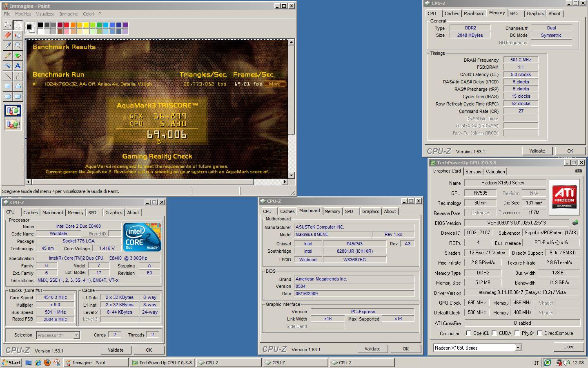
Task: Switch to Validation tab in GPU-Z
Action: tap(495, 172)
